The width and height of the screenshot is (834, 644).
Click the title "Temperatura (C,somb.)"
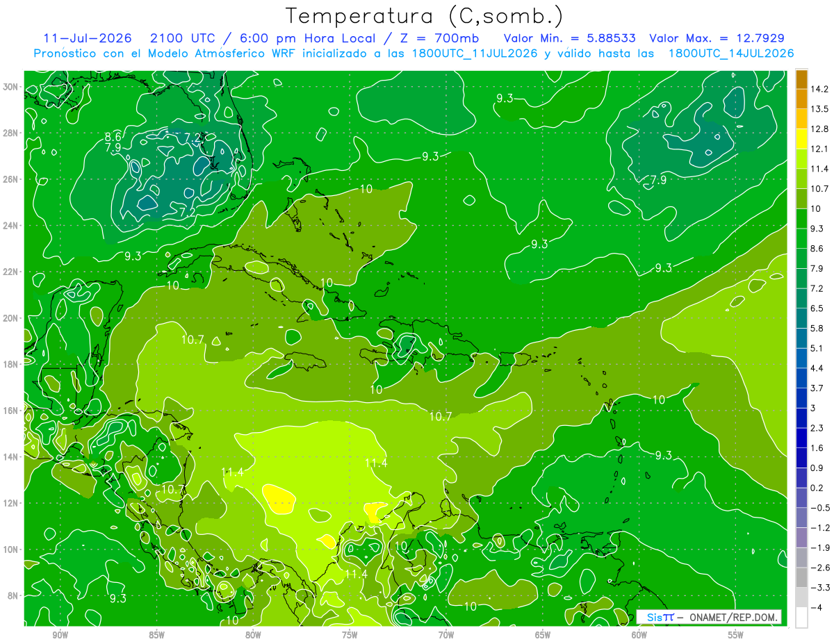(425, 16)
